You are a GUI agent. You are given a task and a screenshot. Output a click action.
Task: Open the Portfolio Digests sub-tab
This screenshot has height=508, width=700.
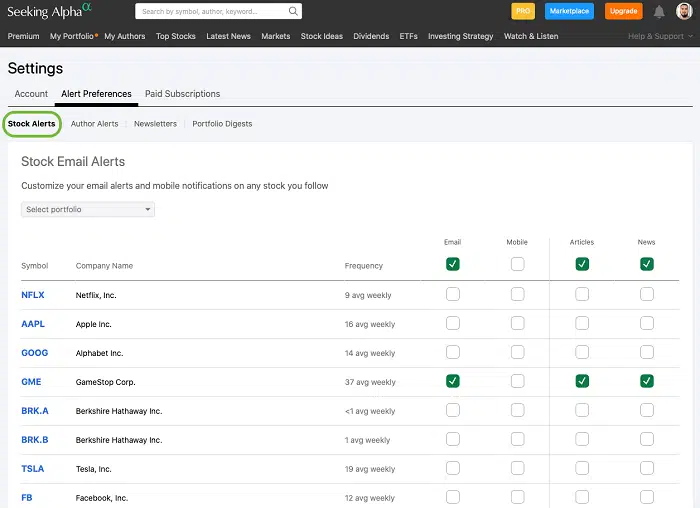(222, 124)
